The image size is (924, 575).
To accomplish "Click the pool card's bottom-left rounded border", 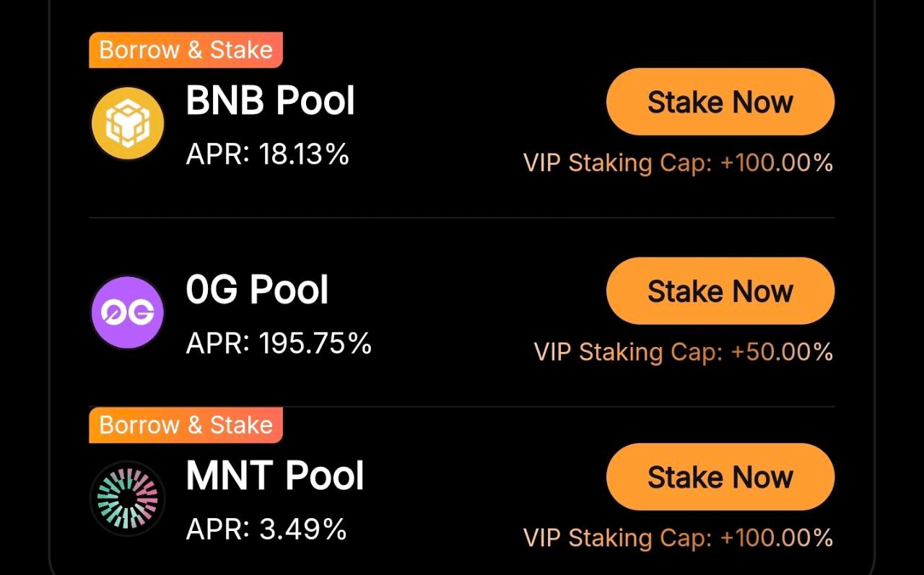I will point(53,563).
